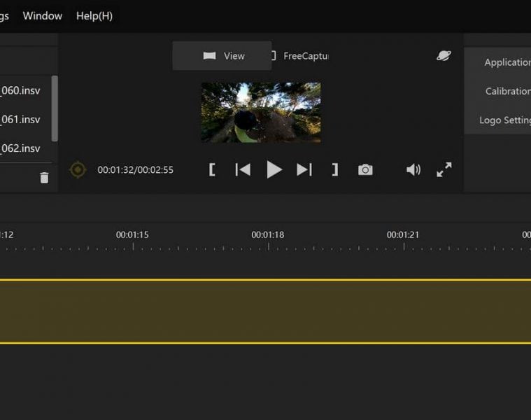The image size is (531, 420).
Task: Mute audio using the speaker icon
Action: point(413,169)
